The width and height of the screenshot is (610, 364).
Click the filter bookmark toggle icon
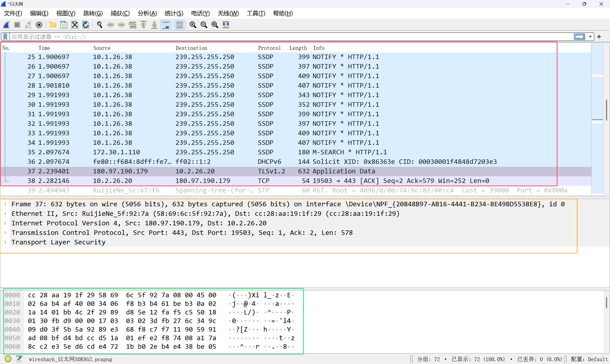click(5, 37)
